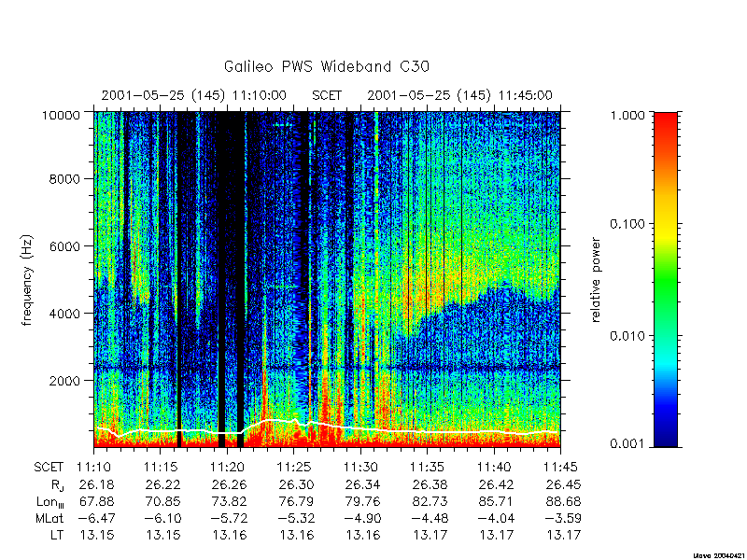Click the 11:45 time tick label

561,468
